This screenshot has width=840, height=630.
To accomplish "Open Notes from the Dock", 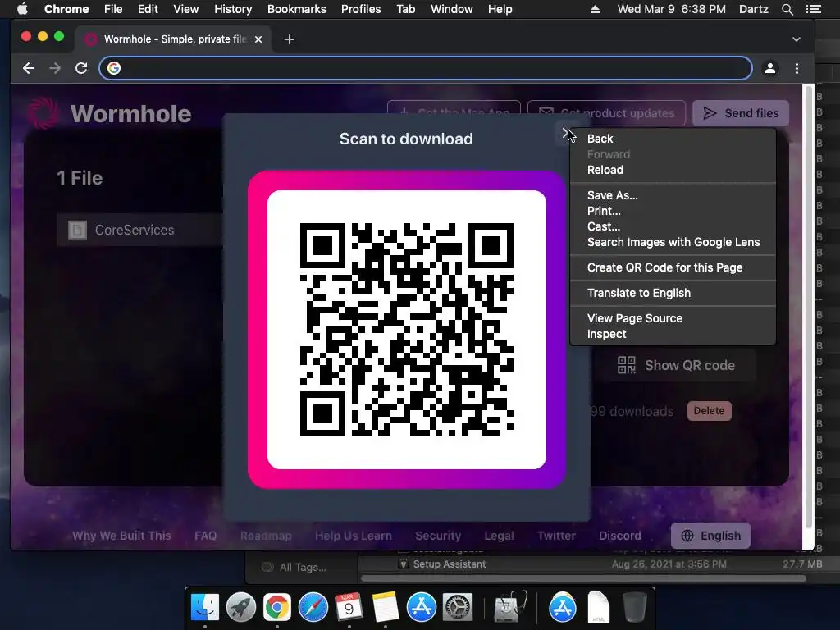I will (386, 608).
